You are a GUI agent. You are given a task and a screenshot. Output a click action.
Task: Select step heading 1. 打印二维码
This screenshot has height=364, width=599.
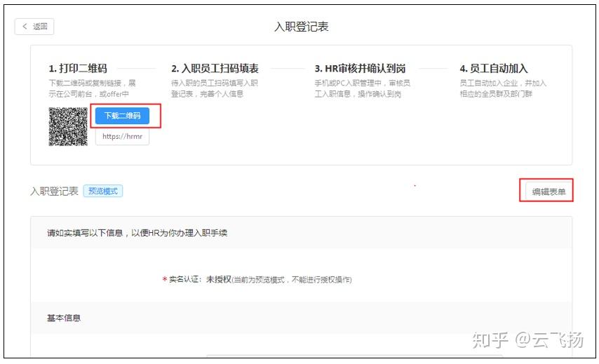(x=78, y=68)
